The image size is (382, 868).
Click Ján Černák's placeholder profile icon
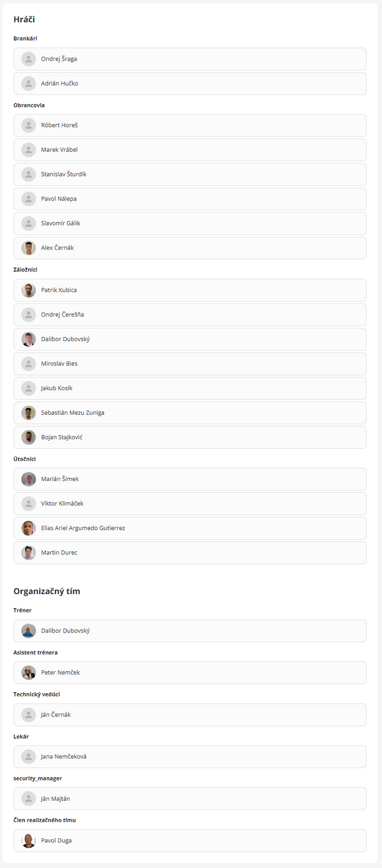29,715
